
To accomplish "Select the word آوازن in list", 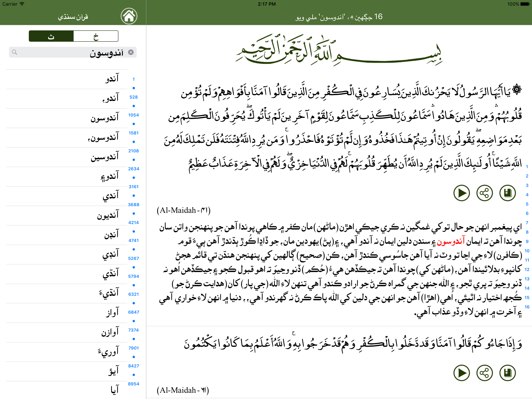I will pyautogui.click(x=67, y=333).
